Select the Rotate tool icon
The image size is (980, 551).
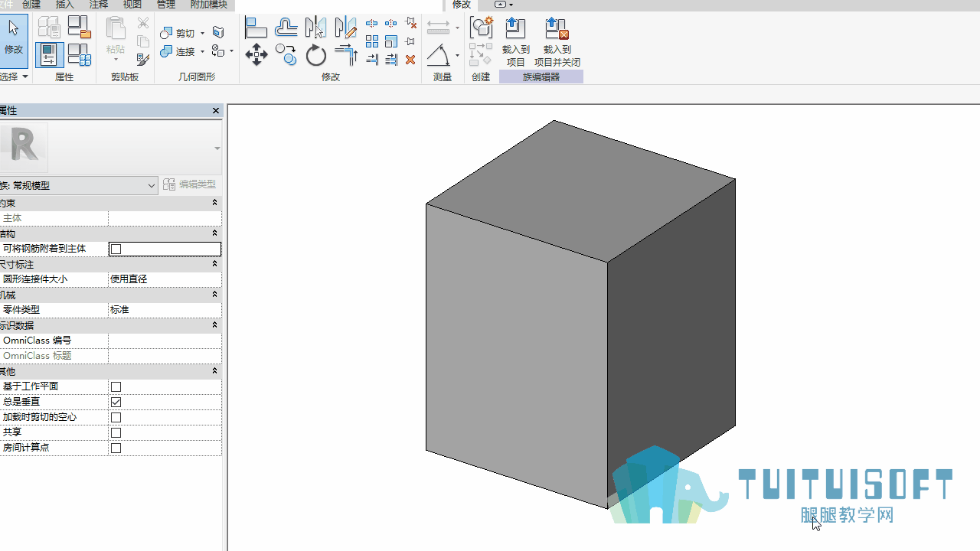(315, 54)
